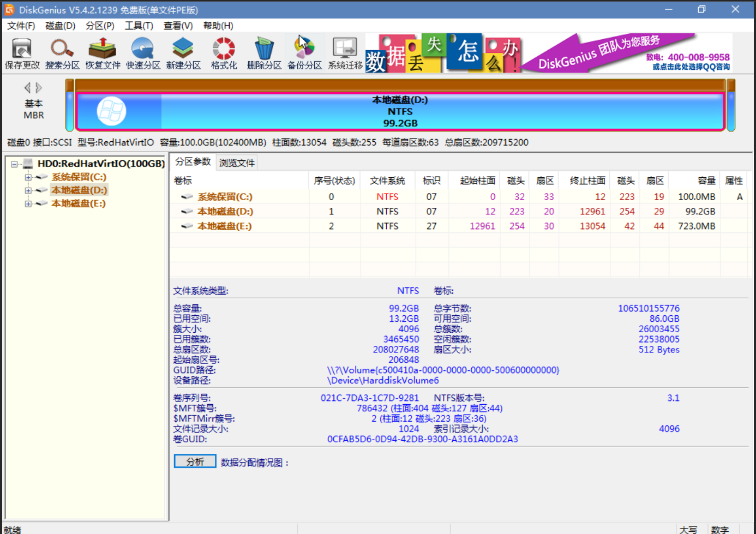The height and width of the screenshot is (534, 756).
Task: Open the 磁盘(D) menu
Action: click(61, 26)
